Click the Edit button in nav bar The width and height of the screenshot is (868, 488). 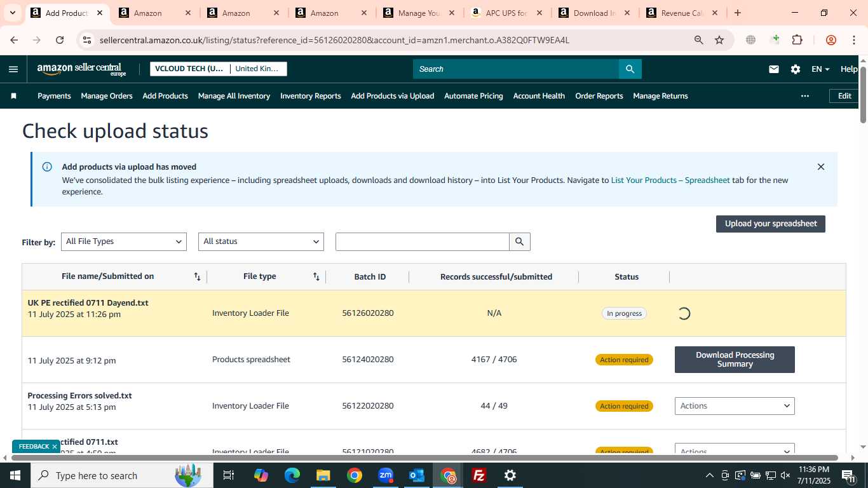tap(844, 96)
